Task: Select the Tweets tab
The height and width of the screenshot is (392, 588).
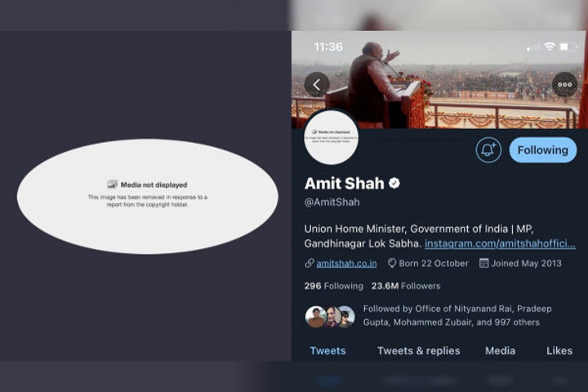Action: [x=327, y=350]
